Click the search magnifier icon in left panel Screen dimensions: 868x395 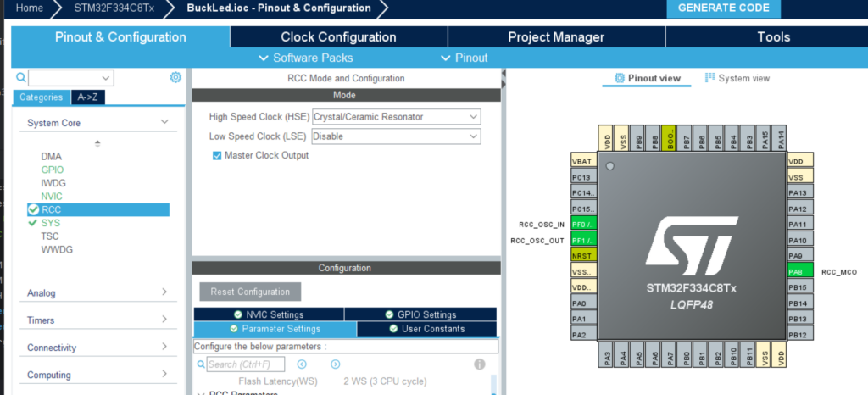(21, 77)
